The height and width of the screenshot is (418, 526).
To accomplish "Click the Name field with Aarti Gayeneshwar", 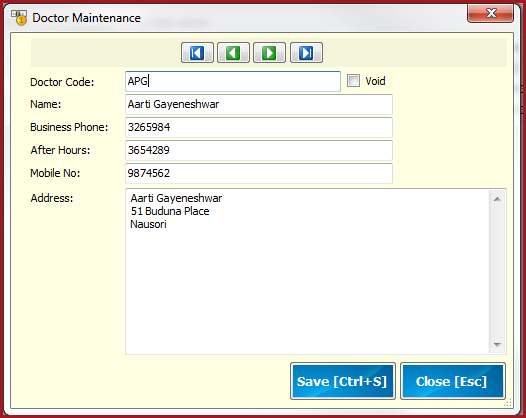I will click(x=259, y=104).
